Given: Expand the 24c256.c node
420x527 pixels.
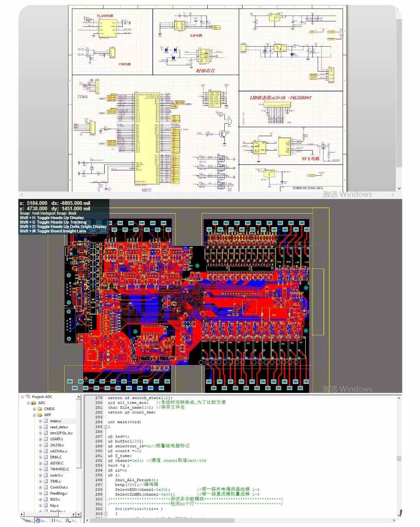Looking at the screenshot, I should pyautogui.click(x=40, y=445).
